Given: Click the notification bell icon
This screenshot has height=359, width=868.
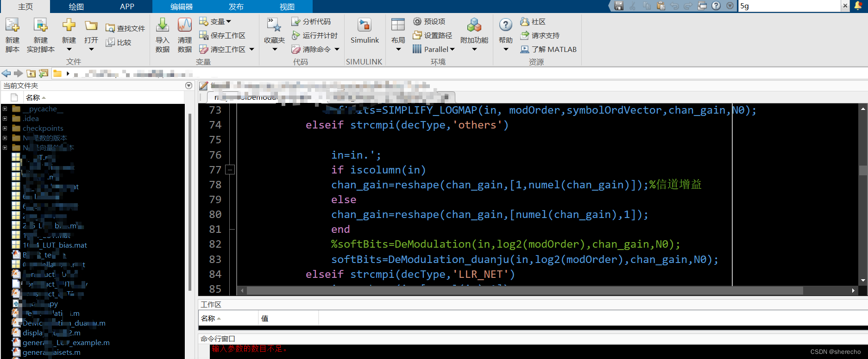Looking at the screenshot, I should (x=858, y=5).
